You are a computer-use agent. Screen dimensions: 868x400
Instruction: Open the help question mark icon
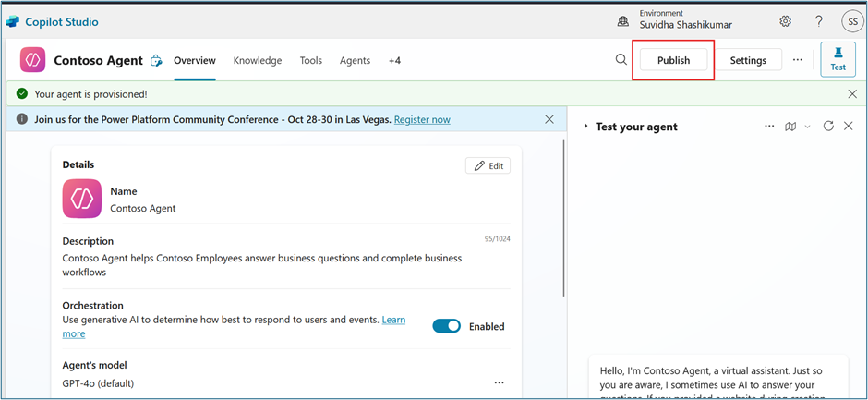819,21
